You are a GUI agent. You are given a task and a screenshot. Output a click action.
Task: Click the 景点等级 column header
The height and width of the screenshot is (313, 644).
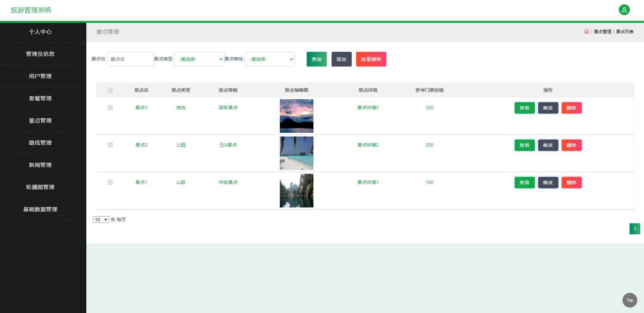(228, 90)
